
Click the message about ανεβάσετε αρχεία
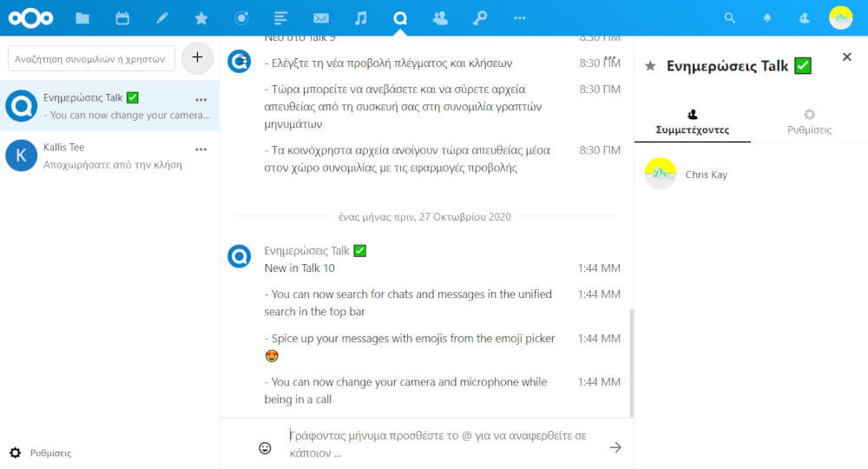(x=403, y=106)
